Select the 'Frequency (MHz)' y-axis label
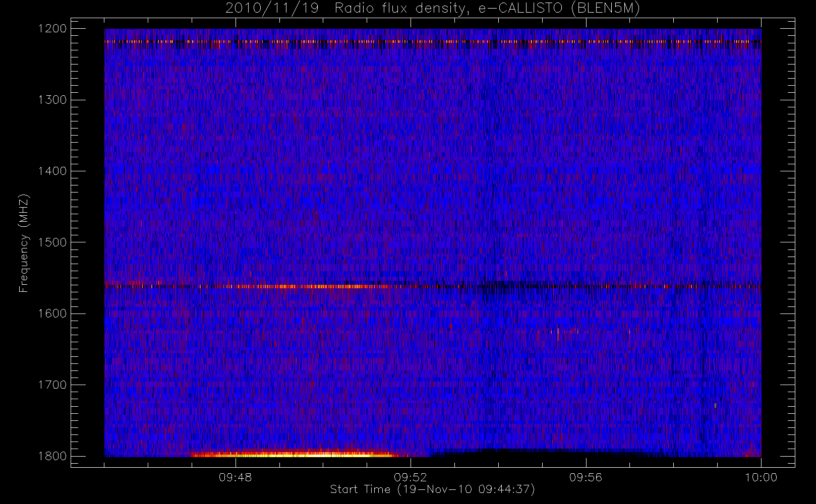Screen dimensions: 816x504 [24, 243]
